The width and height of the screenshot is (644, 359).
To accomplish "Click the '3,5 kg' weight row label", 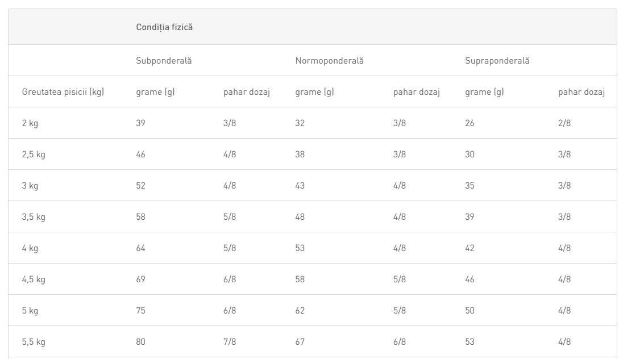I will pos(34,216).
